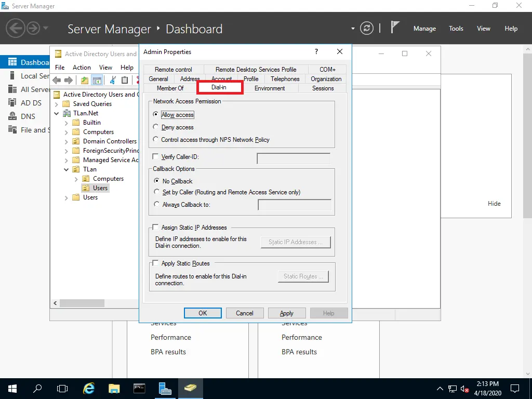Expand the Saved Queries node
The image size is (532, 399).
click(x=57, y=104)
